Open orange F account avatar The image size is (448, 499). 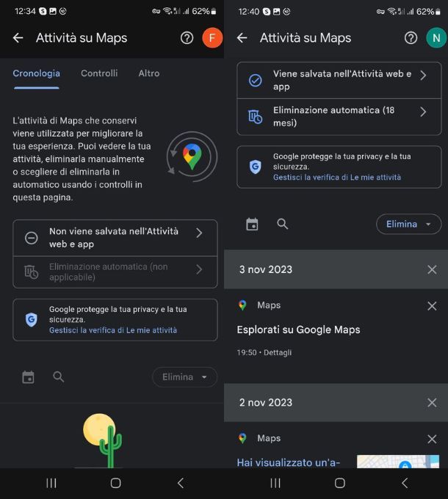pos(212,38)
